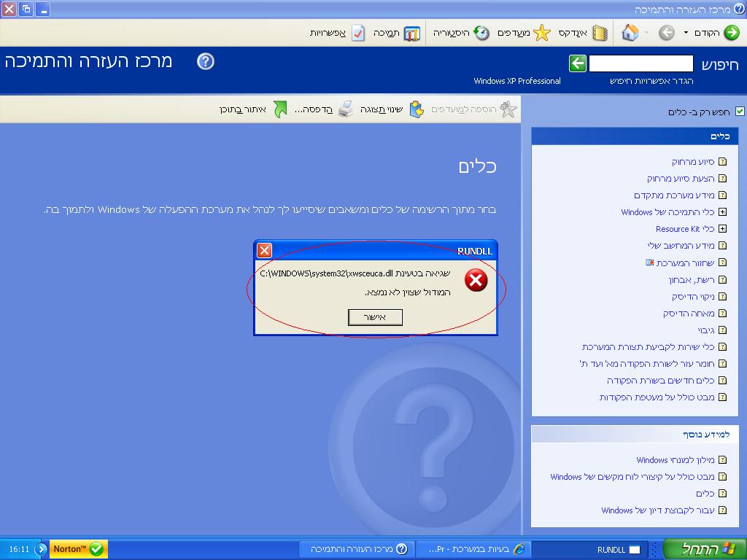
Task: Open Windows keyboard shortcuts overview link
Action: point(632,477)
